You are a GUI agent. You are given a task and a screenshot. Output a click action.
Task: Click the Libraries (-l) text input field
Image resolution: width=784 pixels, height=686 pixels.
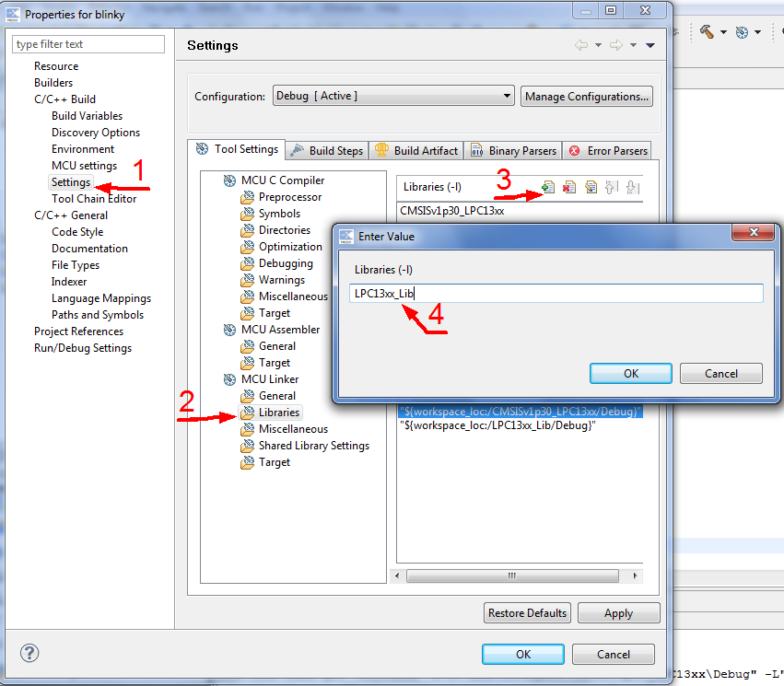(556, 293)
